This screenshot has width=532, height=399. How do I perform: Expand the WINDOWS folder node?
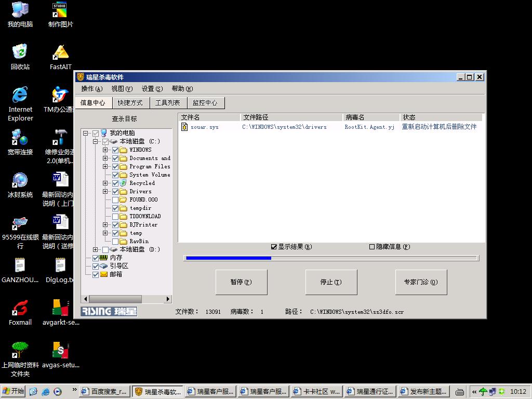[x=105, y=150]
